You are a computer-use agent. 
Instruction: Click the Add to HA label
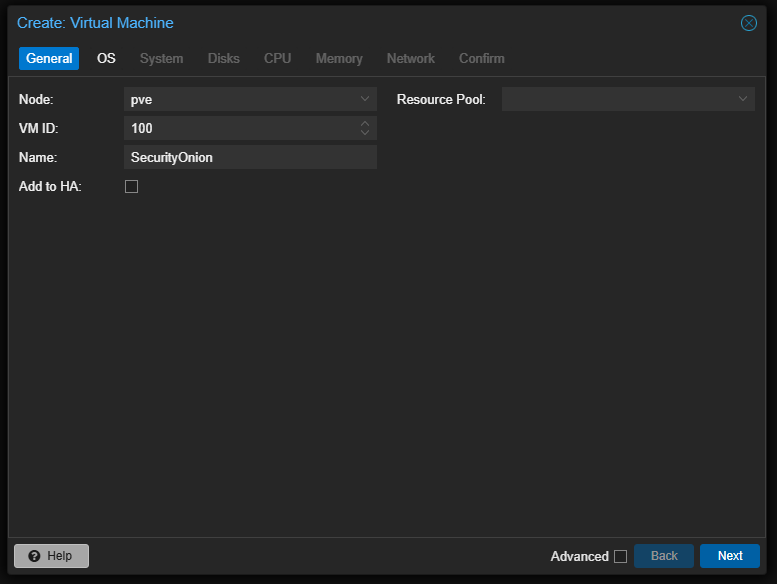50,186
